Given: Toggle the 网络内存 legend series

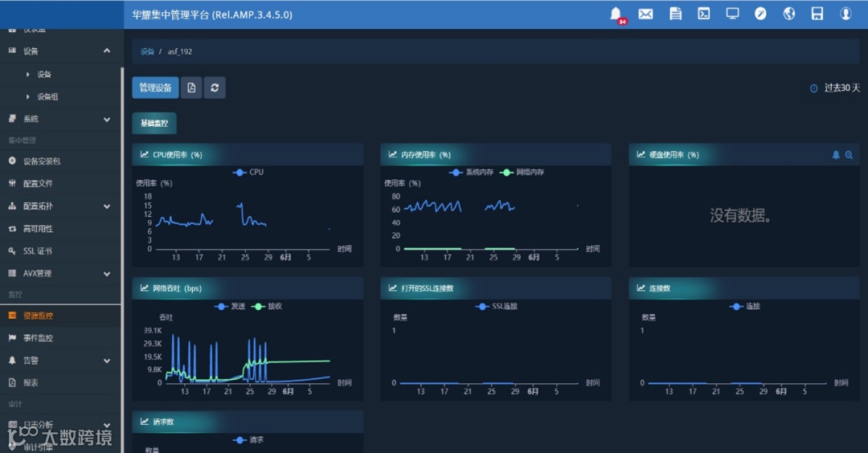Looking at the screenshot, I should pyautogui.click(x=522, y=172).
